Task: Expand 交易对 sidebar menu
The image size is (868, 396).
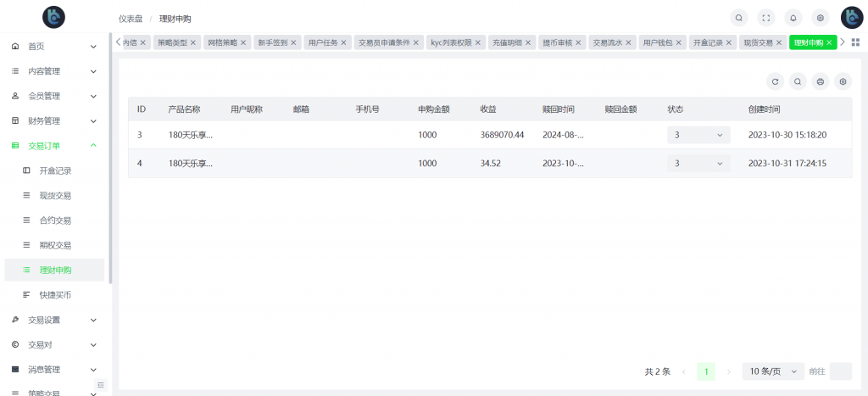Action: pyautogui.click(x=54, y=344)
